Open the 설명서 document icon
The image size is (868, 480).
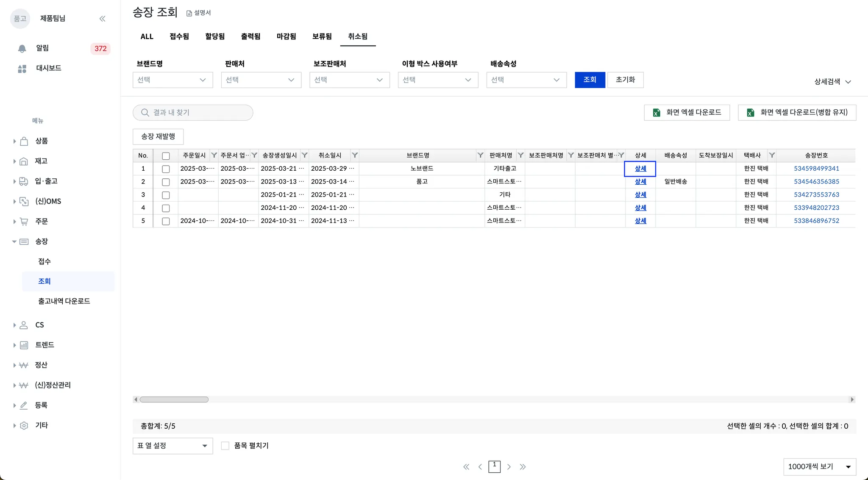(x=189, y=14)
